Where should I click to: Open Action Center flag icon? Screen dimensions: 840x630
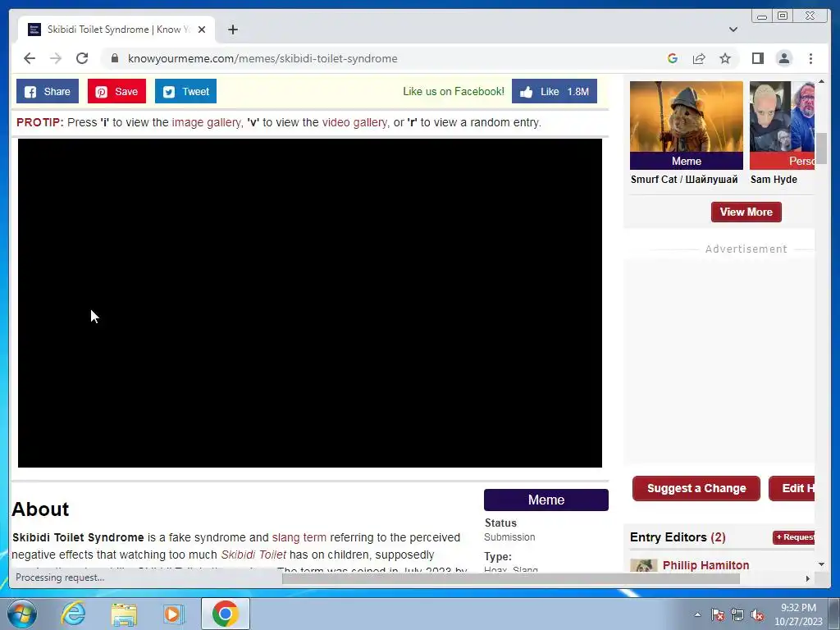717,614
